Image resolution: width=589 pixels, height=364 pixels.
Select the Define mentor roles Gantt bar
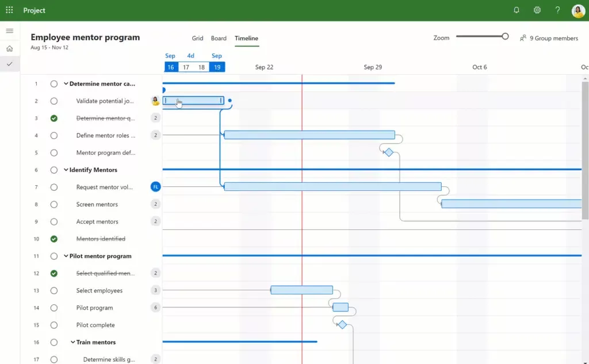coord(309,135)
